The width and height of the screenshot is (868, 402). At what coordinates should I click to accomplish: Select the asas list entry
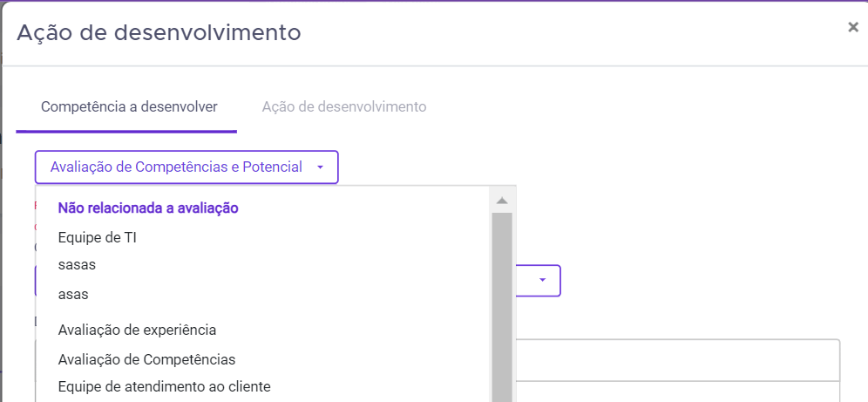pyautogui.click(x=73, y=295)
